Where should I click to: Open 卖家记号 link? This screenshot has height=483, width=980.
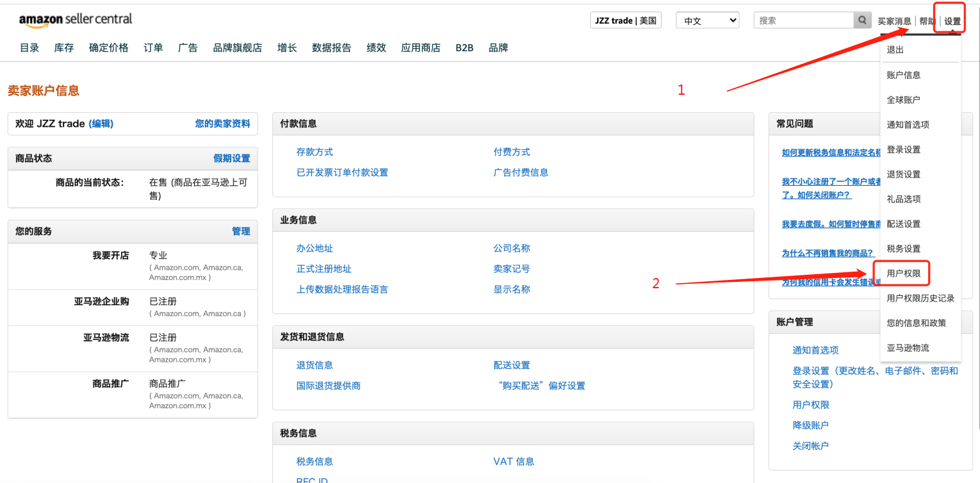(x=512, y=268)
